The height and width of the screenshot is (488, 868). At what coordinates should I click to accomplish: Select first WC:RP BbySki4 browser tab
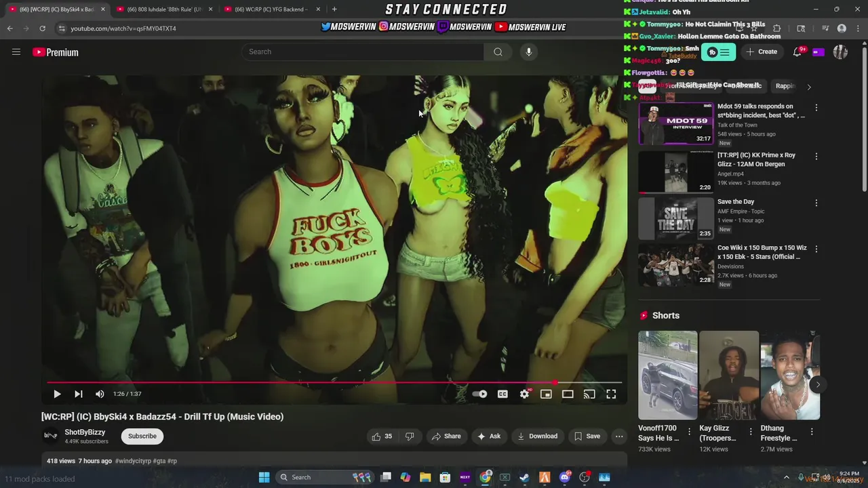[x=57, y=9]
